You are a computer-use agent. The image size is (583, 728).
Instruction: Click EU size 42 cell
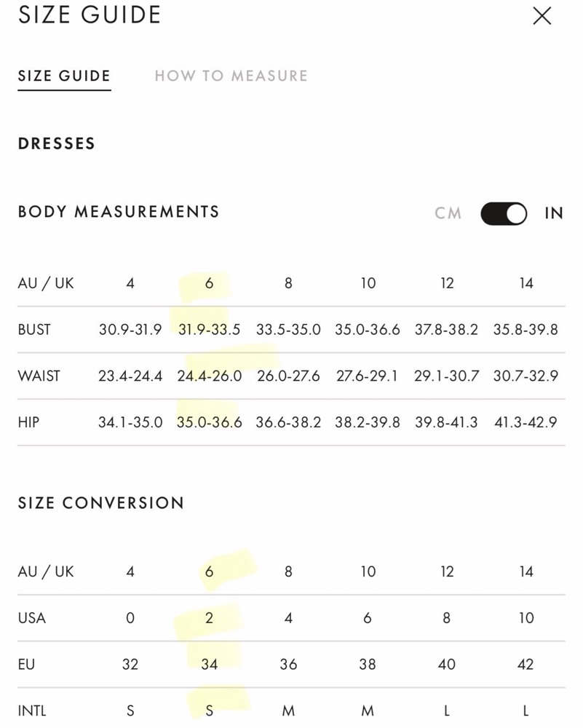coord(526,664)
